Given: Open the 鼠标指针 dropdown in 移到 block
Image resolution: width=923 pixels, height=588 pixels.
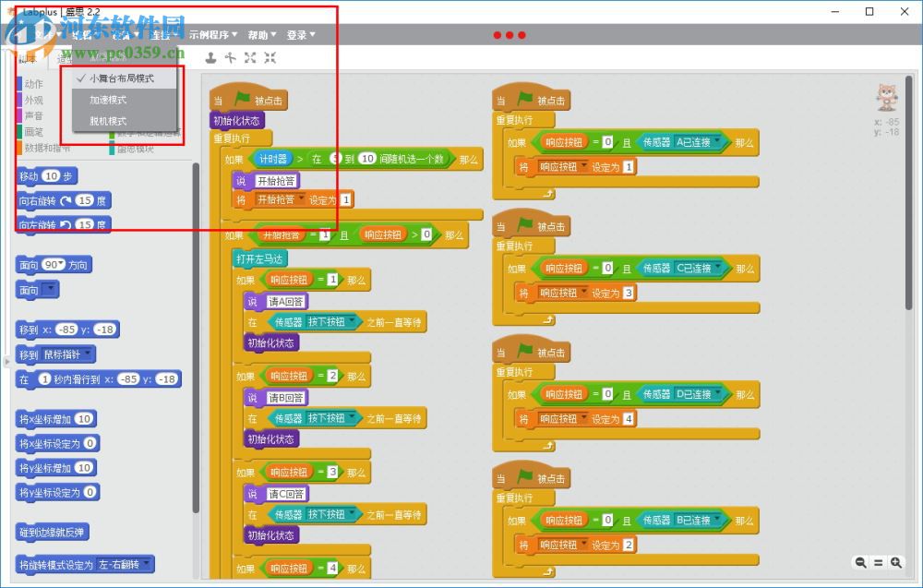Looking at the screenshot, I should (x=88, y=354).
